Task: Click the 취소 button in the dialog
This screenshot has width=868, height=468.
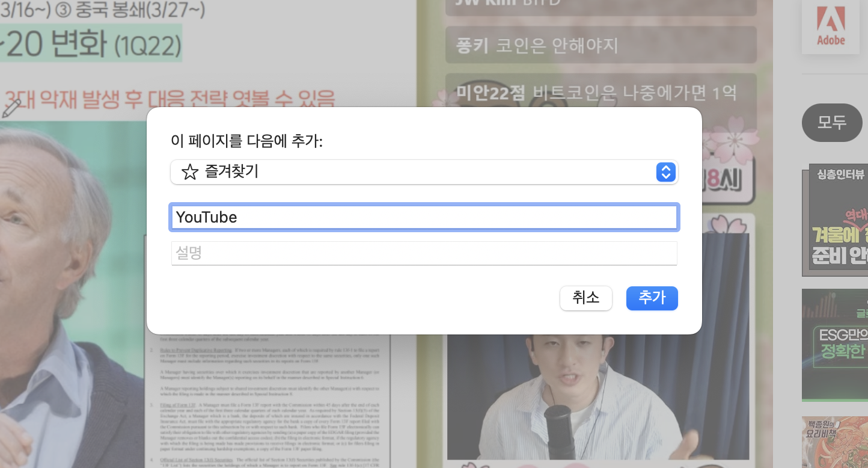Action: tap(585, 298)
